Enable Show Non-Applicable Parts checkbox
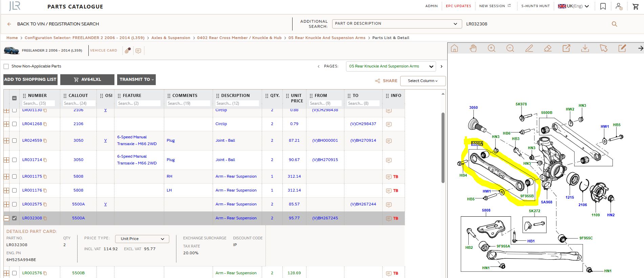 tap(6, 66)
